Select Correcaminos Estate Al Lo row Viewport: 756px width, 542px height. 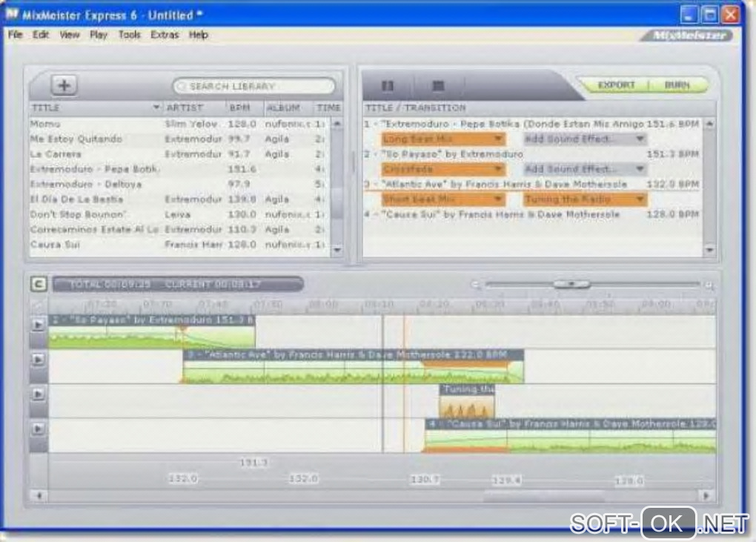click(179, 230)
